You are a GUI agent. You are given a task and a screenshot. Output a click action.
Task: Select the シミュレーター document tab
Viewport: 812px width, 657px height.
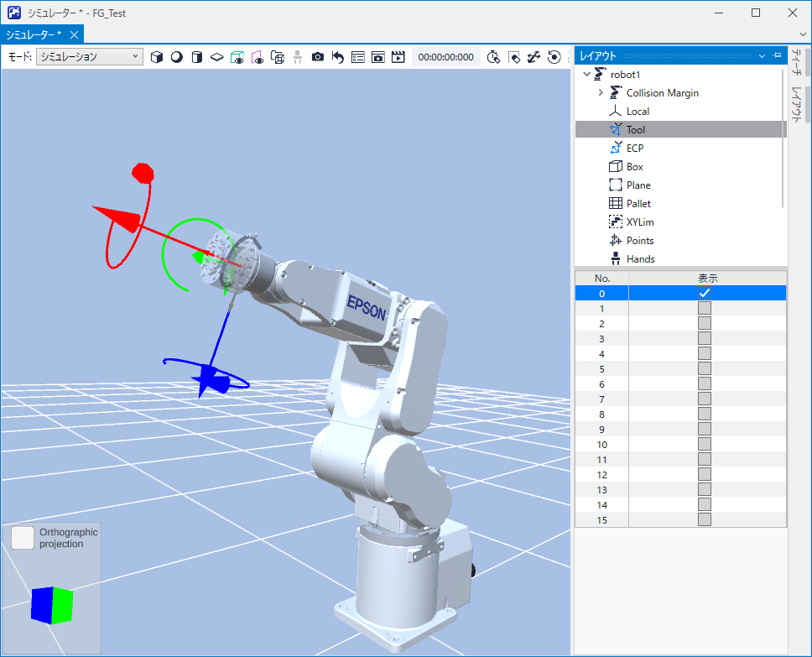[34, 34]
